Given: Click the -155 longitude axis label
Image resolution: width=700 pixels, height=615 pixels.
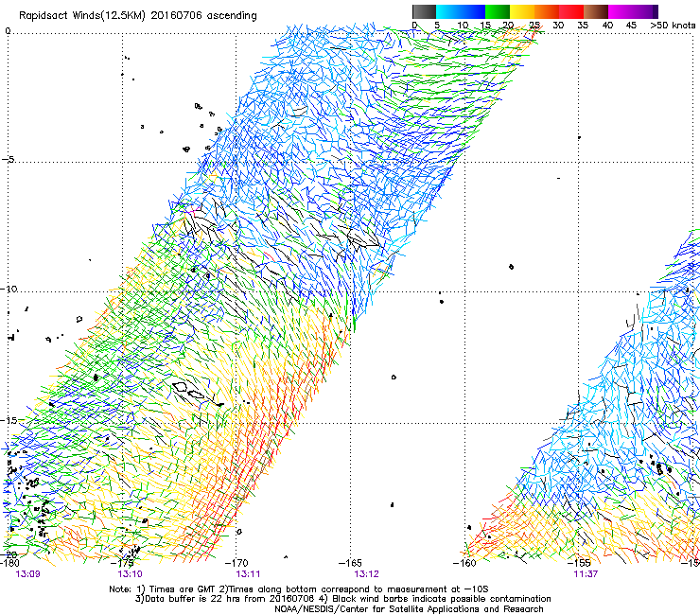Looking at the screenshot, I should 579,563.
